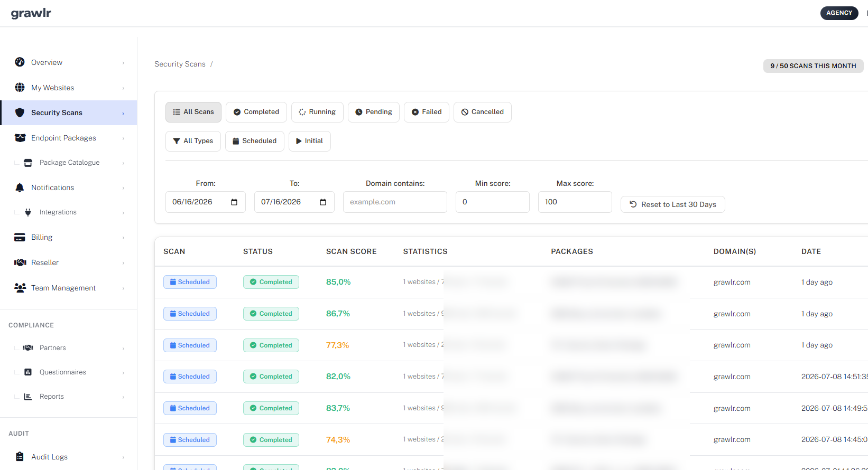The height and width of the screenshot is (470, 868).
Task: Expand the Billing chevron
Action: 123,238
